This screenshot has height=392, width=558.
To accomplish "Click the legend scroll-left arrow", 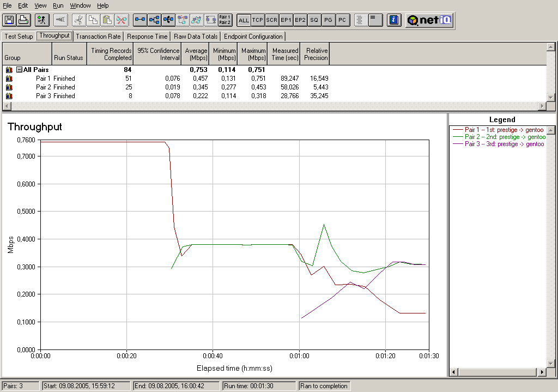I will [454, 372].
